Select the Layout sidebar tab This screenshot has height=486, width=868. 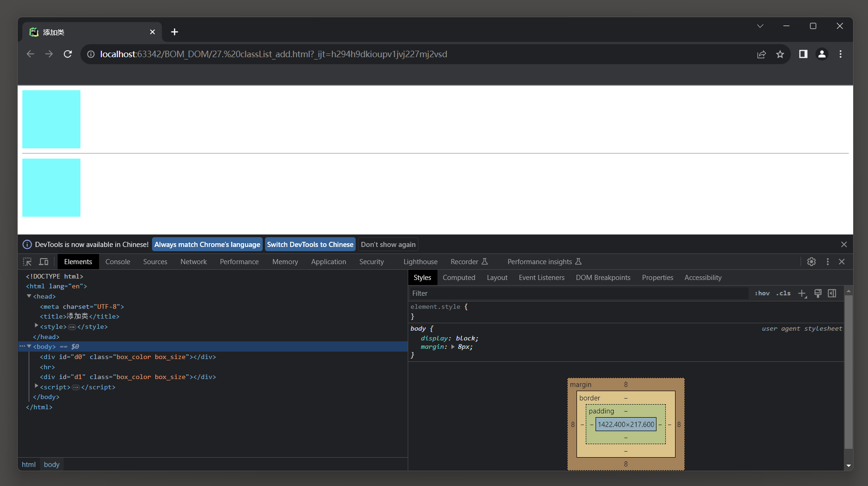click(497, 278)
